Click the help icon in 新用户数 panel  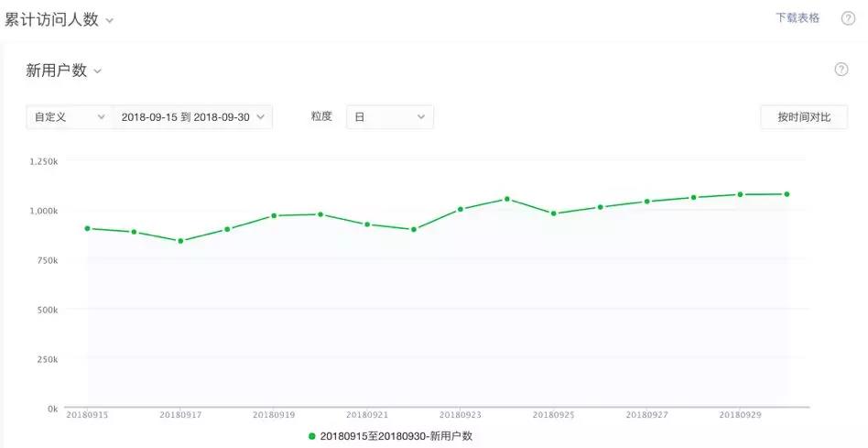pyautogui.click(x=841, y=70)
